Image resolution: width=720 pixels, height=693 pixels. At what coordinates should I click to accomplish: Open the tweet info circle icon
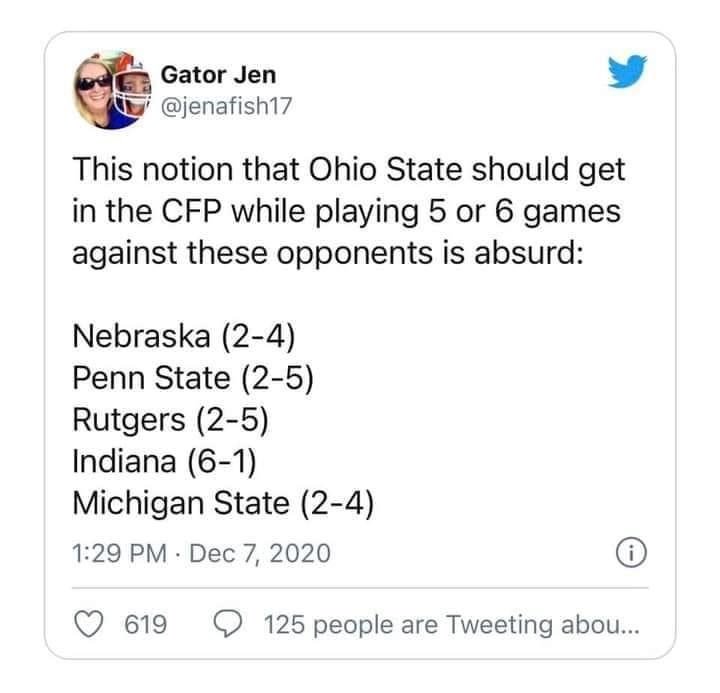(631, 552)
